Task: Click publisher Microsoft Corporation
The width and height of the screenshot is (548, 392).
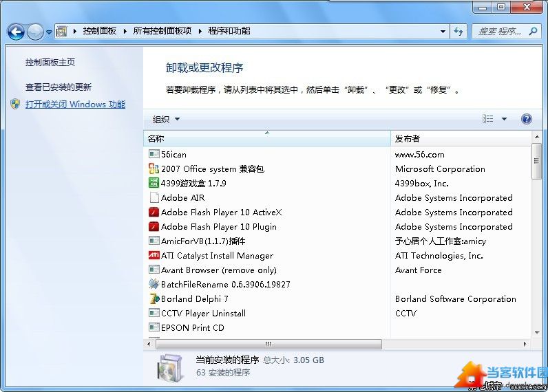Action: point(440,169)
